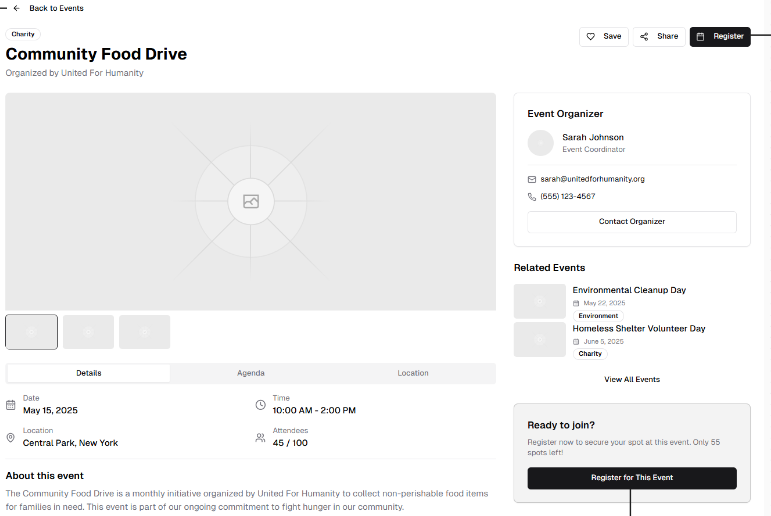
Task: Click calendar icon in Register button
Action: (701, 37)
